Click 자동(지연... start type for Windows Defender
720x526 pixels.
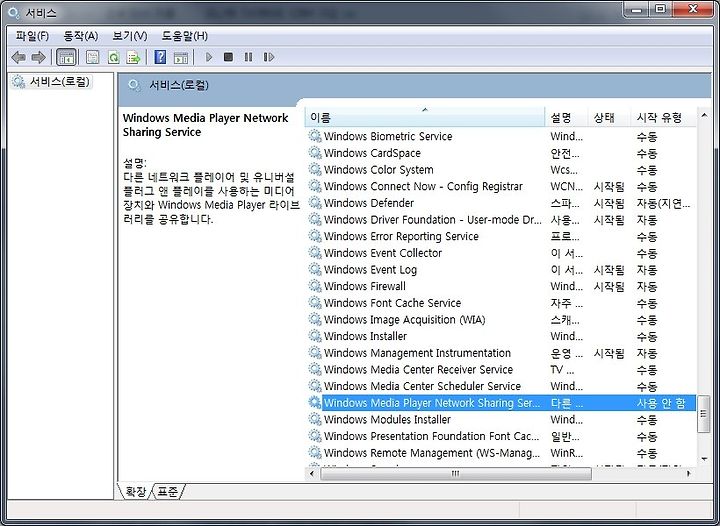pyautogui.click(x=663, y=203)
